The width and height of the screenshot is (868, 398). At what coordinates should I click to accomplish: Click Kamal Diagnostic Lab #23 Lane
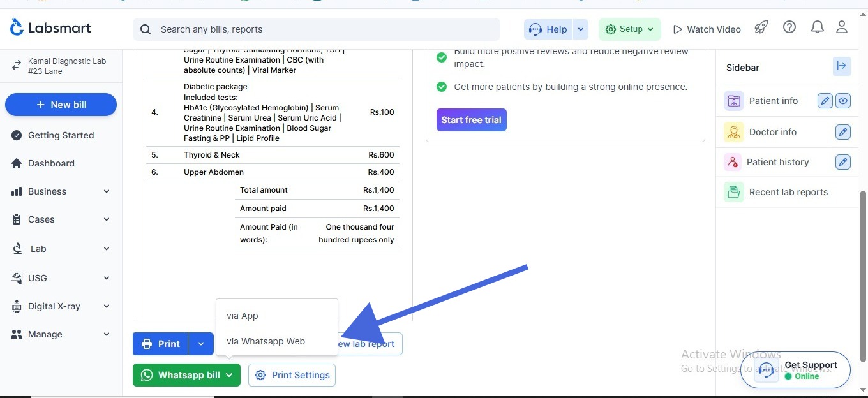67,66
